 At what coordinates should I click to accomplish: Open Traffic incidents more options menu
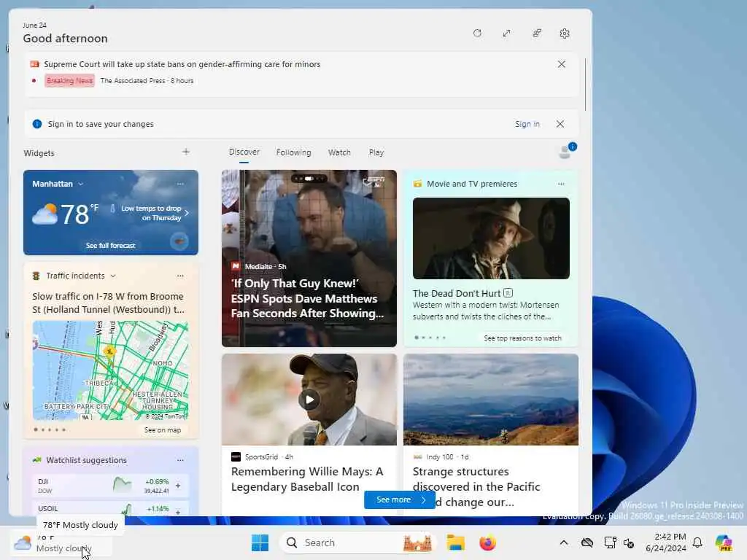(180, 276)
